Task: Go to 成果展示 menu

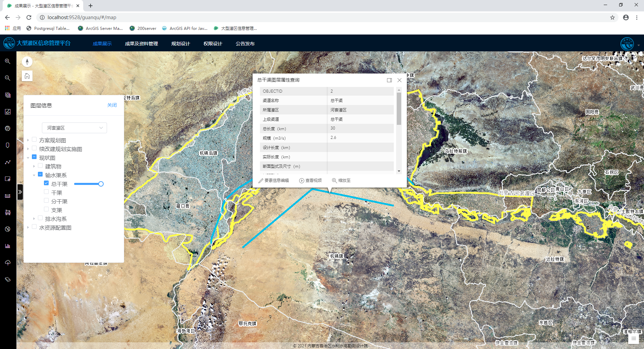Action: pos(102,44)
